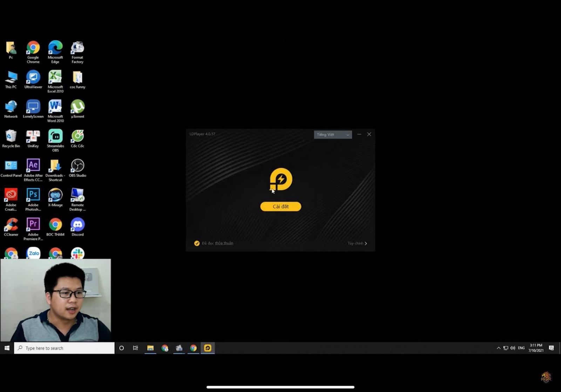Image resolution: width=561 pixels, height=392 pixels.
Task: Select This PC desktop icon
Action: pos(11,80)
